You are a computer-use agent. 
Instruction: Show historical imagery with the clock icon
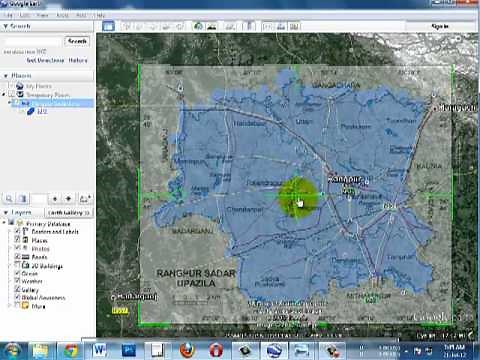(x=198, y=26)
